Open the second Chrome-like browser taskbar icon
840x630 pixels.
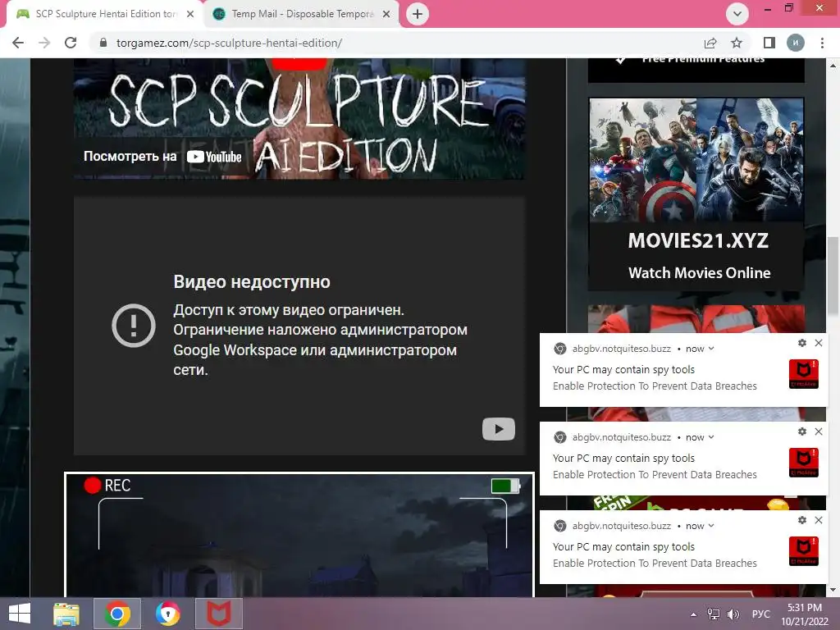point(167,614)
